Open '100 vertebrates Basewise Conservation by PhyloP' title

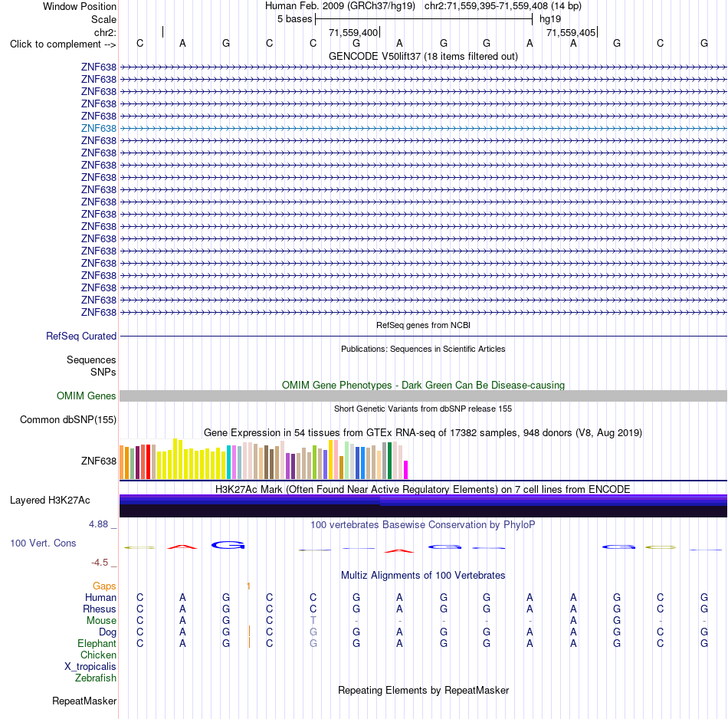tap(423, 525)
